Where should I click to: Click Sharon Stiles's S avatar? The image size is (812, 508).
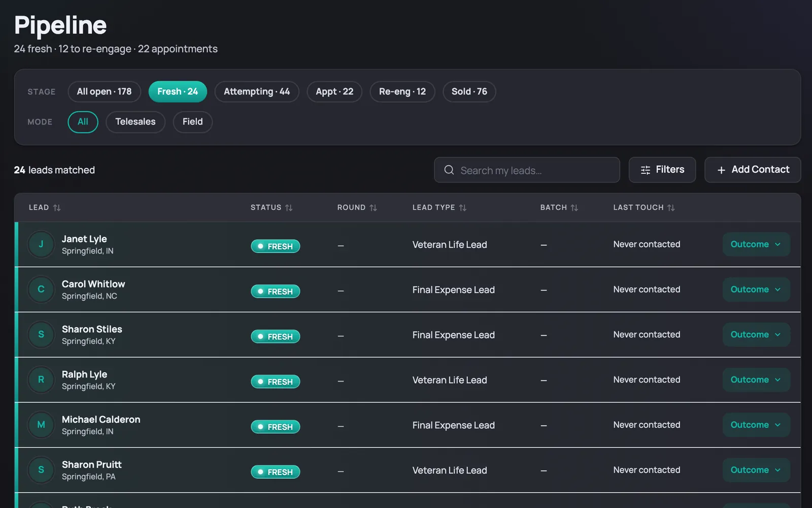point(41,335)
